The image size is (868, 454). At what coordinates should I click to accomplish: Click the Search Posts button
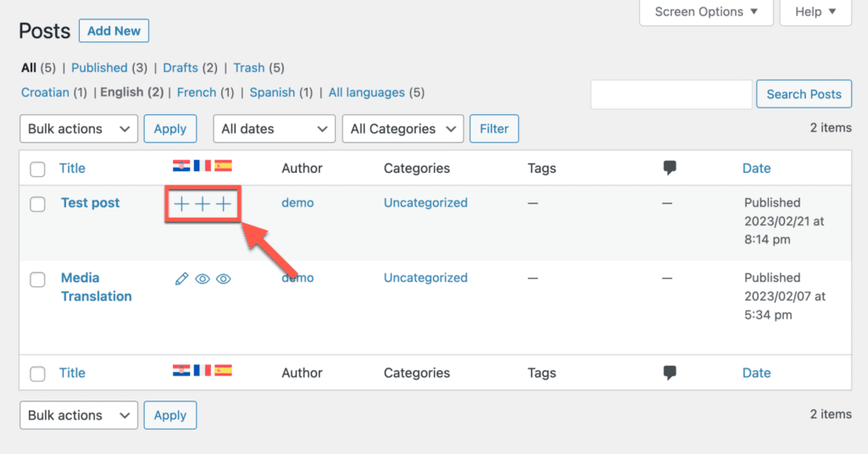coord(804,94)
